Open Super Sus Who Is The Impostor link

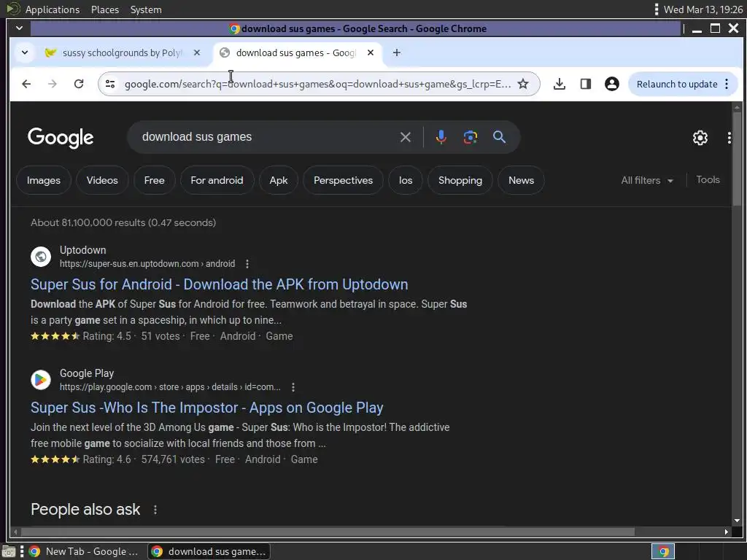tap(206, 408)
